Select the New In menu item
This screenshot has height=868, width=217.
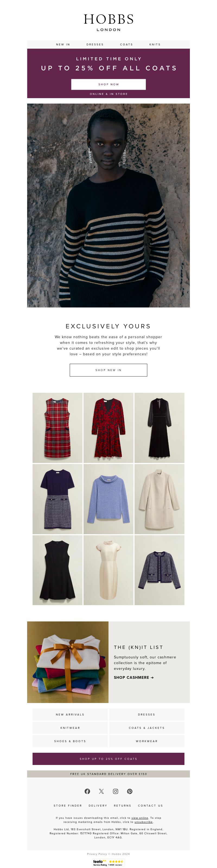(x=63, y=45)
